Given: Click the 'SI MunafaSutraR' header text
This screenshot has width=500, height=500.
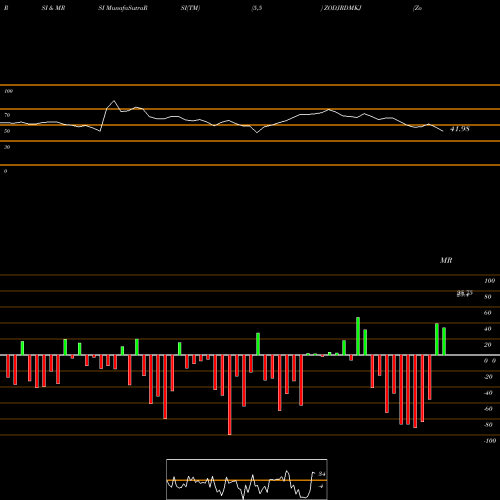Looking at the screenshot, I should click(x=123, y=8).
